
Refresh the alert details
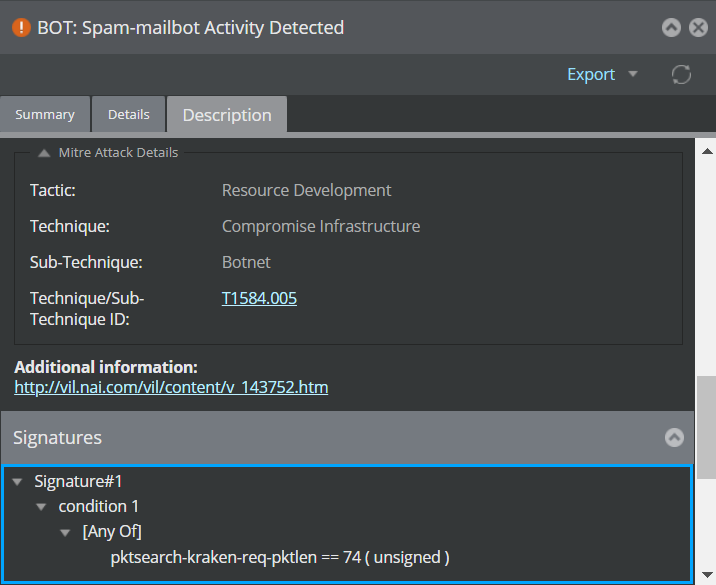(x=681, y=74)
